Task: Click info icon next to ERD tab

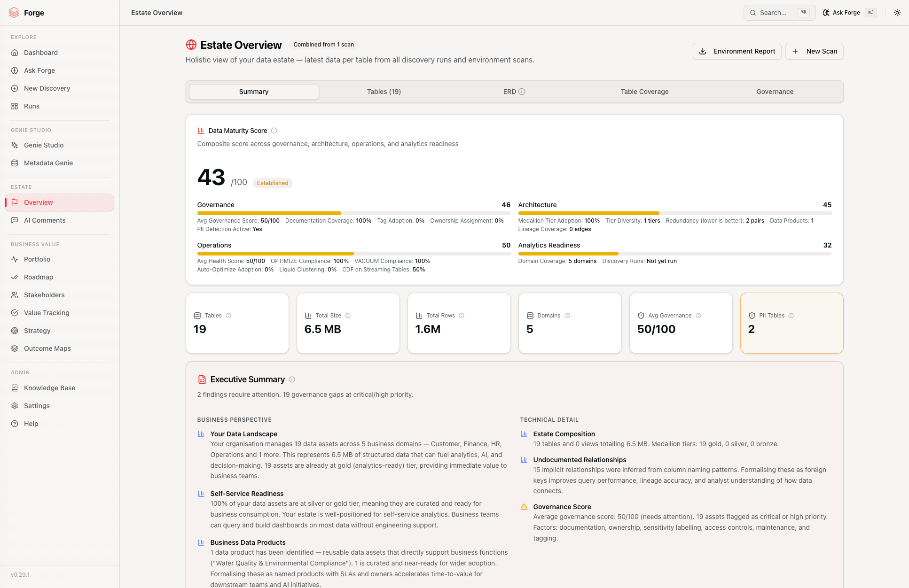Action: [522, 92]
